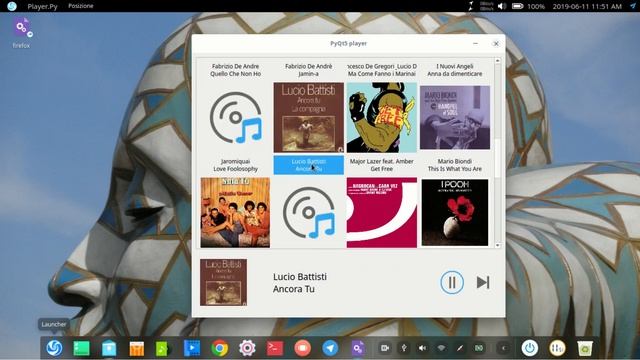Open the settings gear dock icon
This screenshot has width=640, height=360.
[x=247, y=348]
